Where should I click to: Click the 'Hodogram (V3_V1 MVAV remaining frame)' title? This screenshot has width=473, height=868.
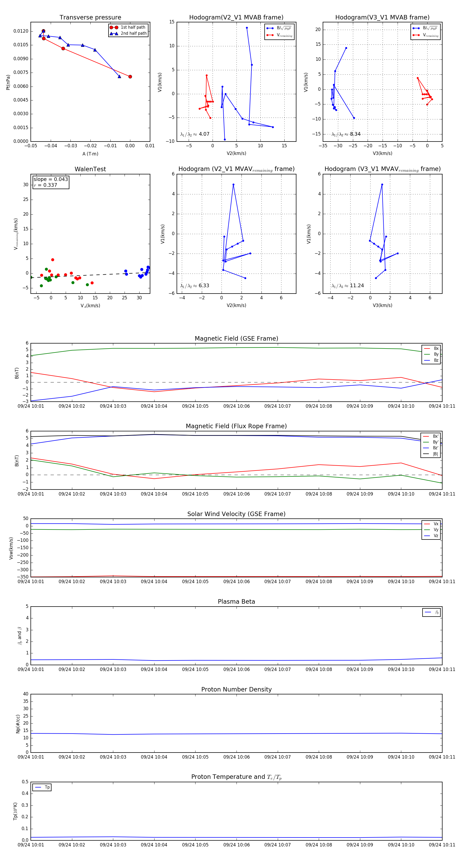tap(382, 169)
